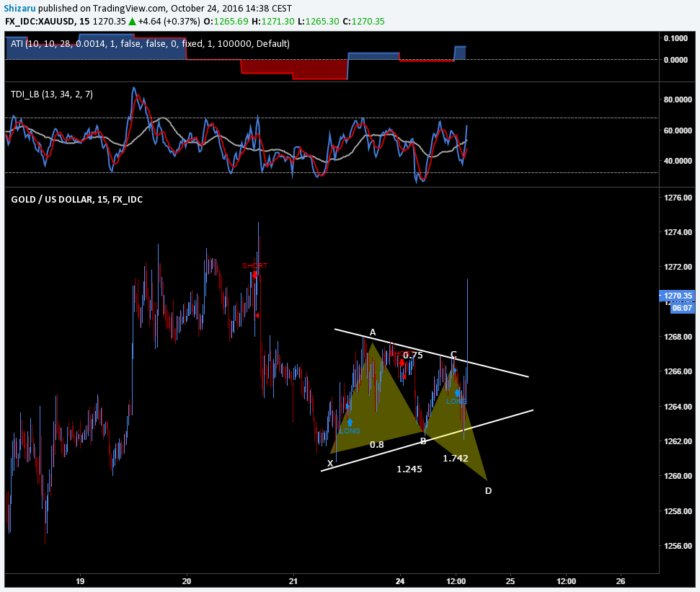Screen dimensions: 700x592
Task: Click the 1268.00 price axis label
Action: pos(678,337)
